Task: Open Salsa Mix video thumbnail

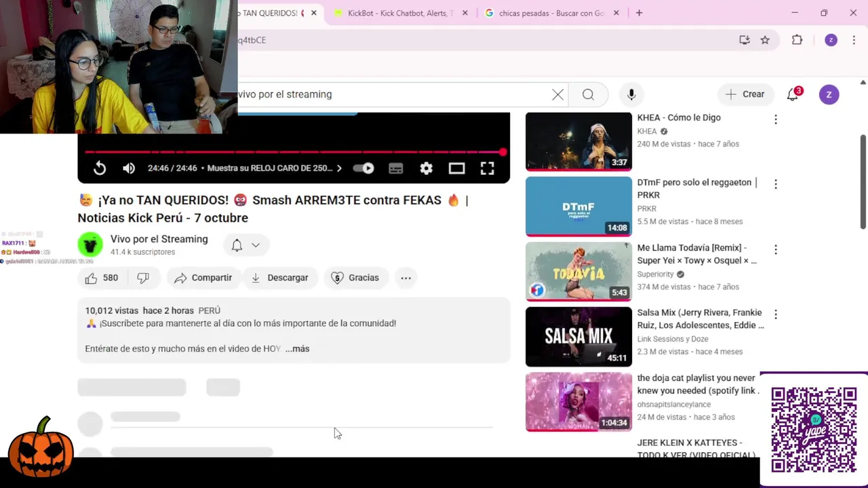Action: click(x=578, y=337)
